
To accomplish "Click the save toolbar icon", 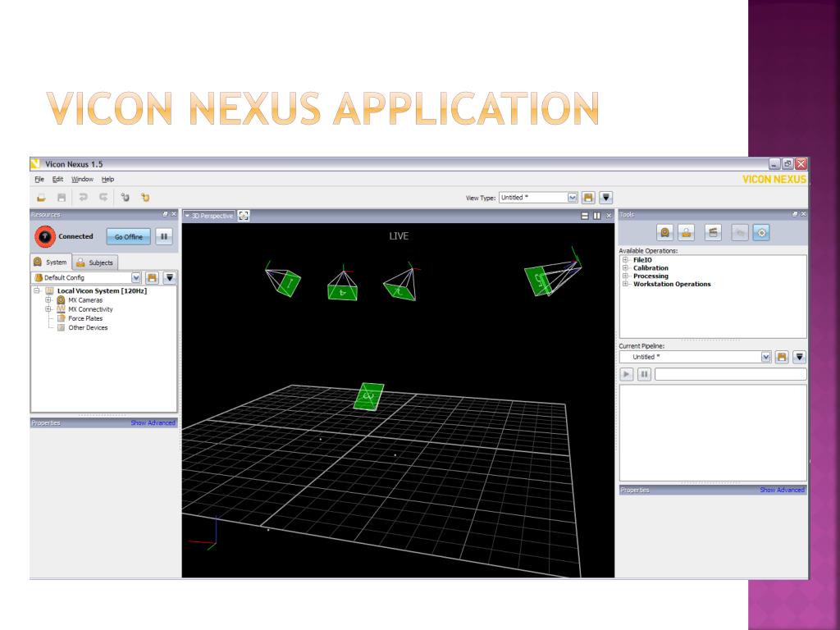I will [x=62, y=198].
